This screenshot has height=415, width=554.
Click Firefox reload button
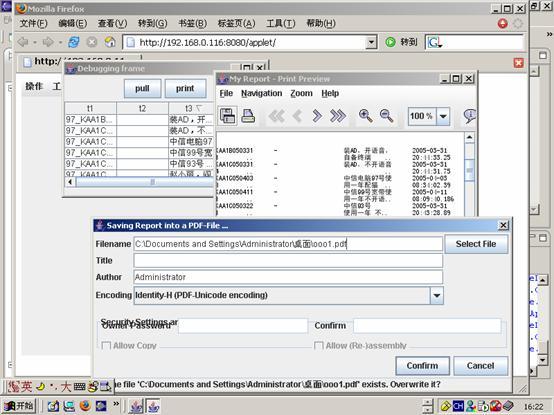73,42
